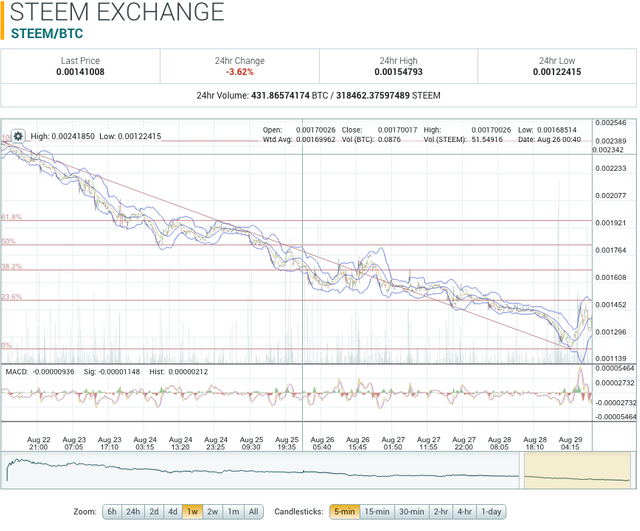Set zoom to 24h

pyautogui.click(x=133, y=512)
